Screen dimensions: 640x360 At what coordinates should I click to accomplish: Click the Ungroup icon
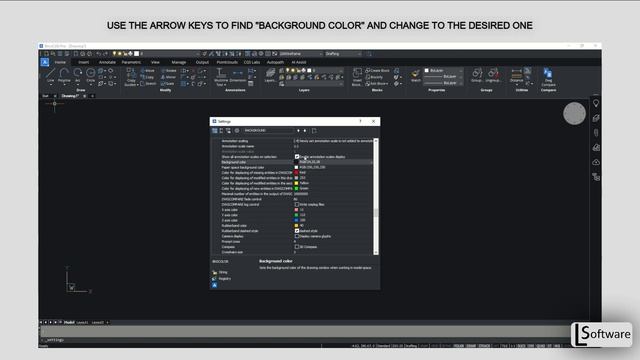[x=493, y=75]
